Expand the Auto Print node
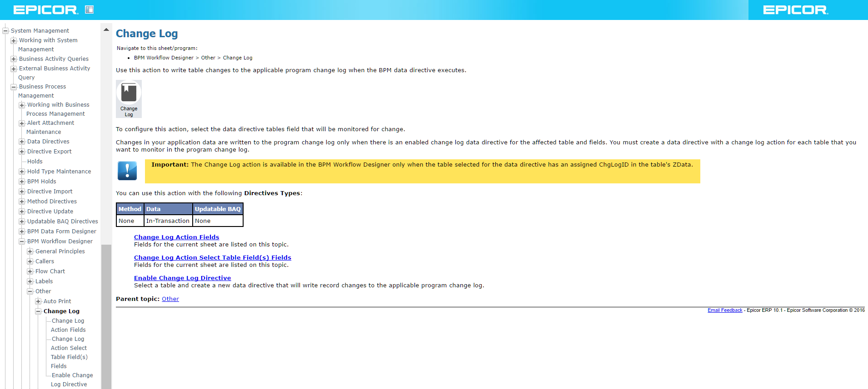 click(39, 301)
